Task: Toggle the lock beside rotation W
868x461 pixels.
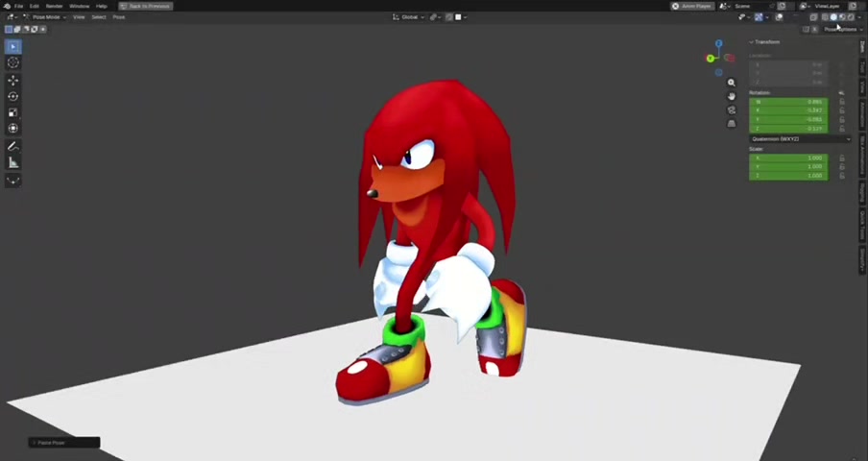Action: coord(842,102)
